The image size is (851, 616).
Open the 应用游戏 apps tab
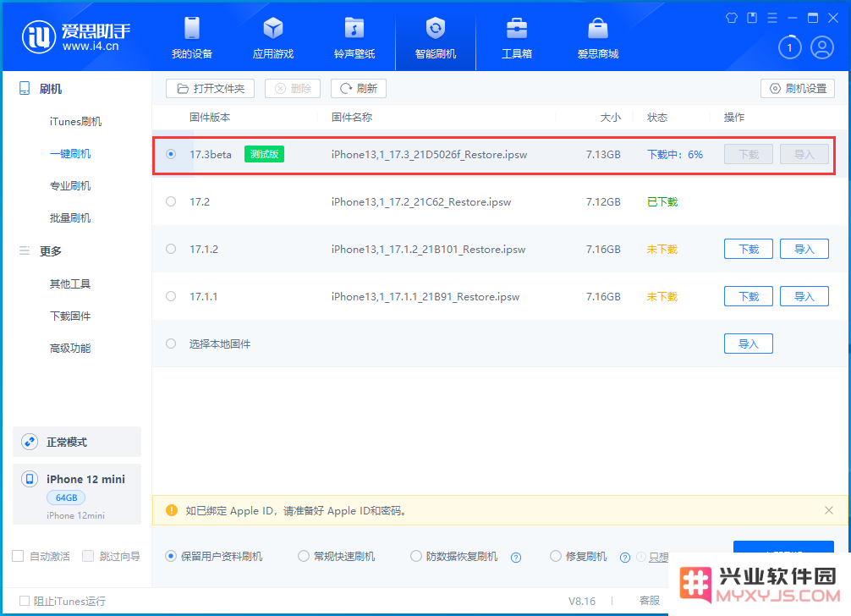[x=273, y=38]
